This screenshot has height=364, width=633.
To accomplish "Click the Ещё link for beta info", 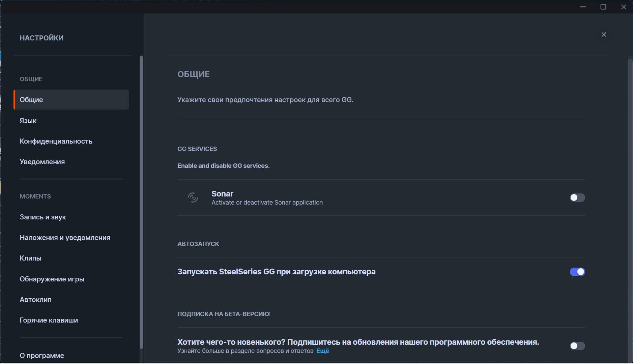I will pos(322,351).
